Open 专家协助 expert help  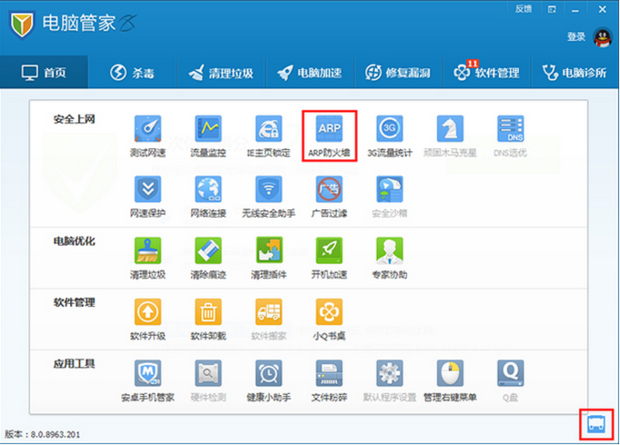click(389, 254)
